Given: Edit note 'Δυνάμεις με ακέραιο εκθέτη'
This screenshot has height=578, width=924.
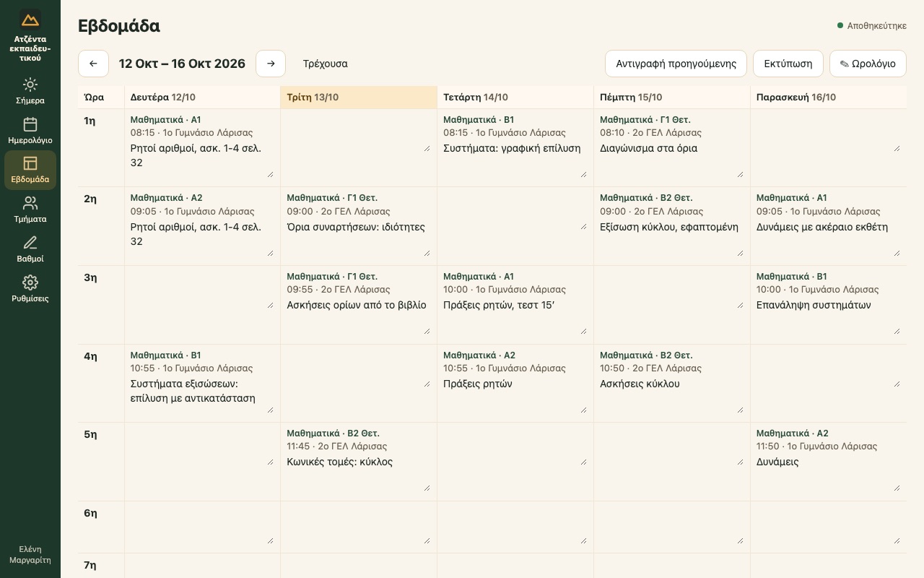Looking at the screenshot, I should coord(828,238).
